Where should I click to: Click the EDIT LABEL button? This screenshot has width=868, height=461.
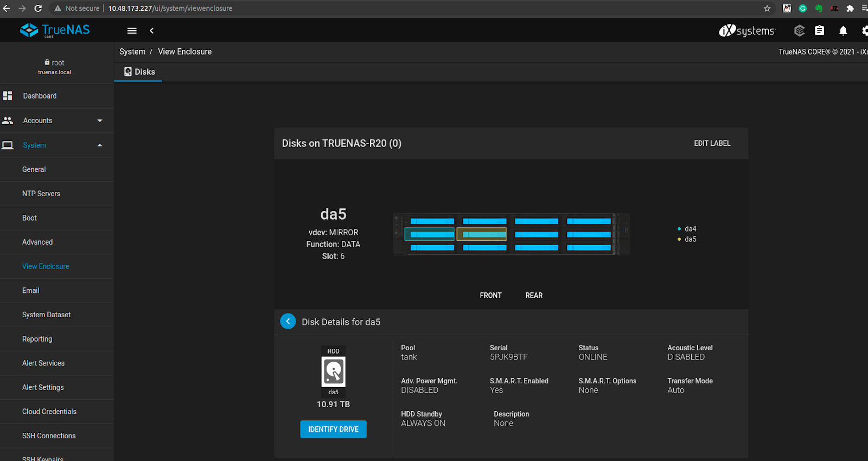(x=712, y=143)
